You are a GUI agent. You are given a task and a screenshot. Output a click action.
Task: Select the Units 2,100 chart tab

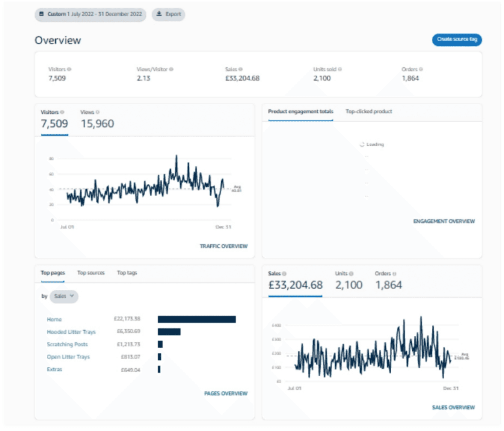click(x=349, y=281)
